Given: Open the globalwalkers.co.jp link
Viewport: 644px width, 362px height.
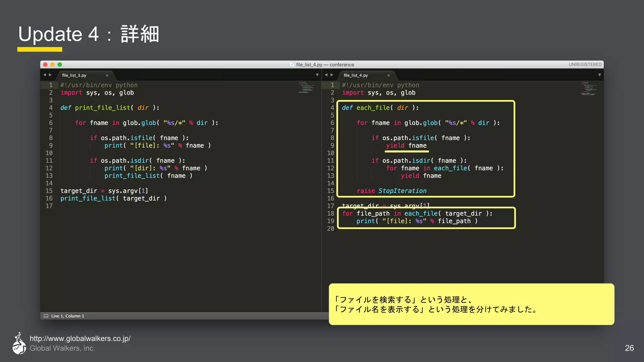Looking at the screenshot, I should (x=80, y=338).
